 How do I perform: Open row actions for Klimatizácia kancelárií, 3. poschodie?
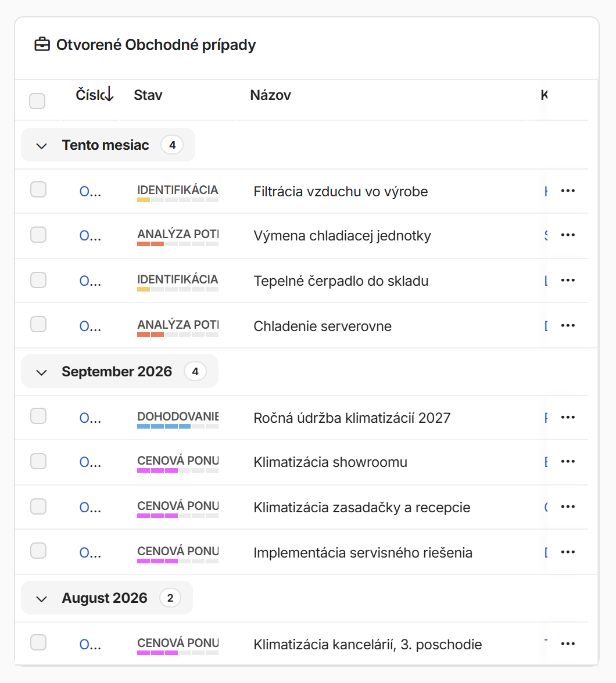[568, 644]
